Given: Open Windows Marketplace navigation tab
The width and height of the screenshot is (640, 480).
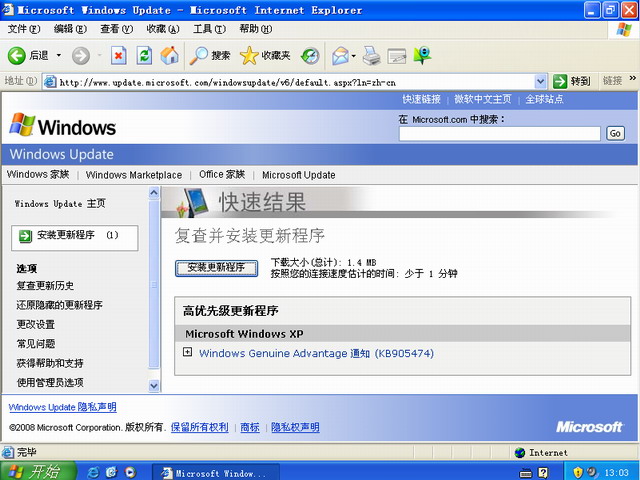Looking at the screenshot, I should (134, 175).
